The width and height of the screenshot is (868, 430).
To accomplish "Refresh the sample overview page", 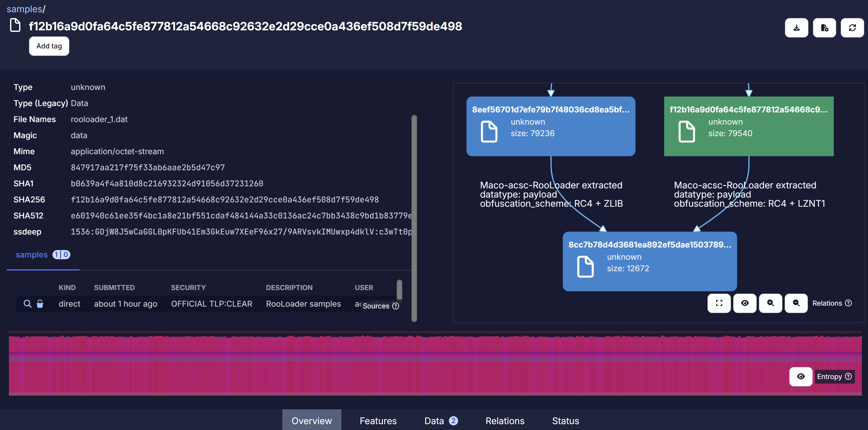I will point(852,27).
